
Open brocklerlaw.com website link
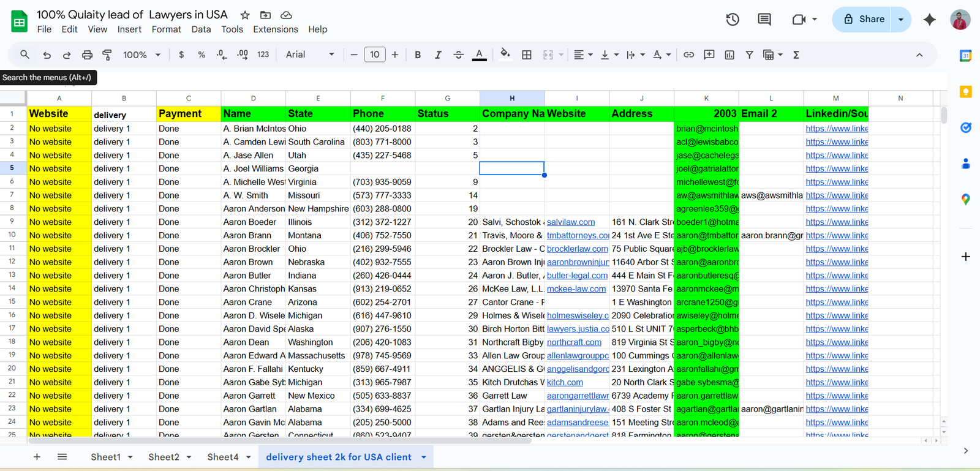pyautogui.click(x=578, y=249)
